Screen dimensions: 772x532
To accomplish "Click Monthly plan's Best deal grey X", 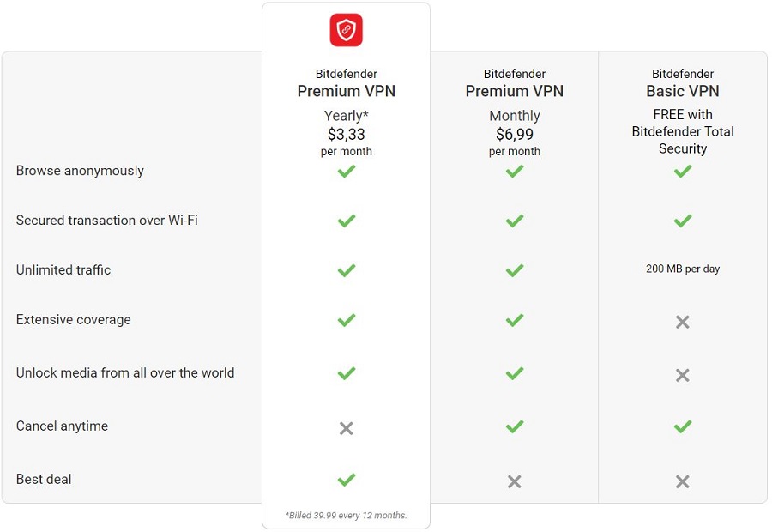I will [515, 481].
